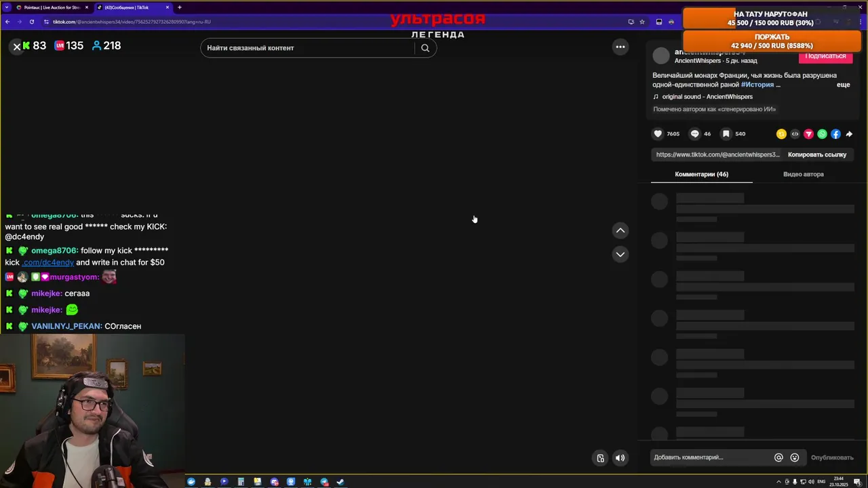Focus the 'Добавить комментарий...' field
The height and width of the screenshot is (488, 868).
click(x=710, y=457)
